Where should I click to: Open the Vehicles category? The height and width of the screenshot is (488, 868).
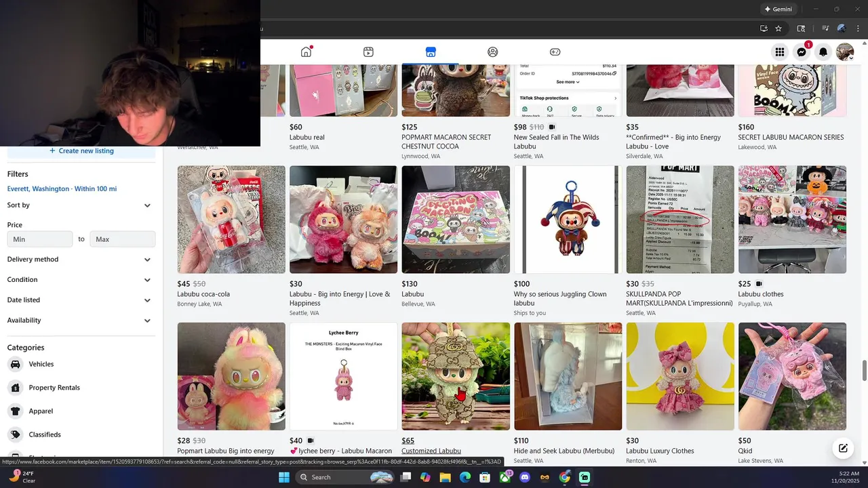pos(81,365)
